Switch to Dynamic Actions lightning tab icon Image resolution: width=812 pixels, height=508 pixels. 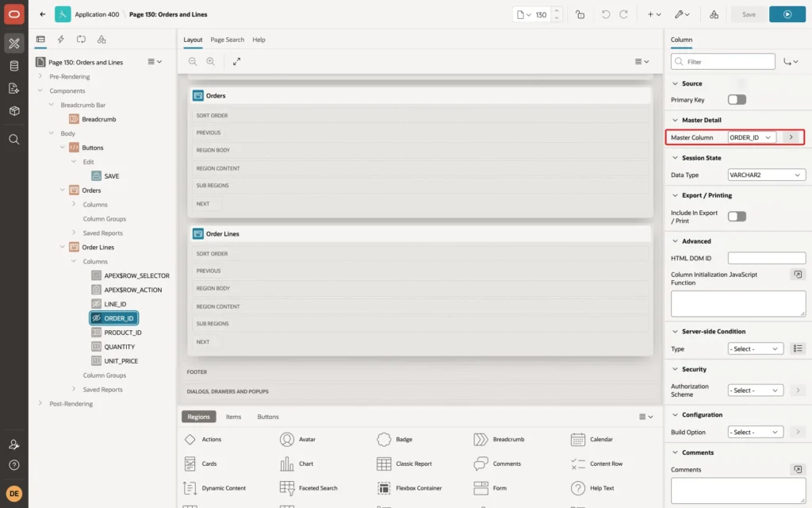point(60,40)
